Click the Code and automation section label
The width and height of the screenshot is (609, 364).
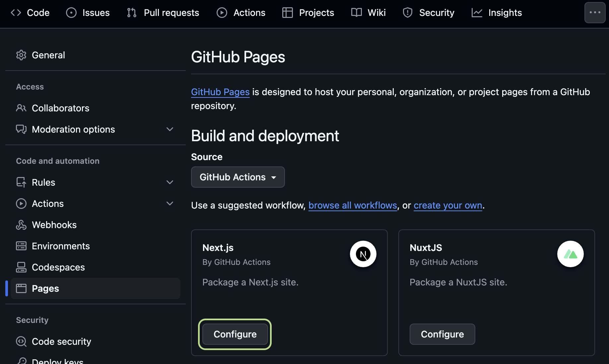coord(58,161)
